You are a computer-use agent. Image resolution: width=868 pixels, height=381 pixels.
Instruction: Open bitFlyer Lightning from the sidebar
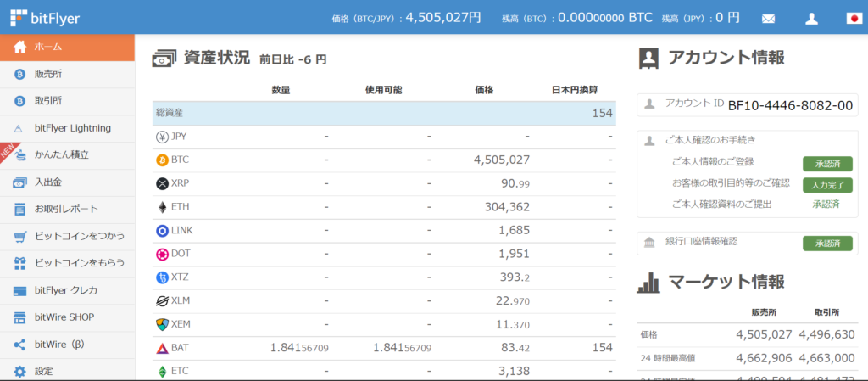click(x=67, y=128)
